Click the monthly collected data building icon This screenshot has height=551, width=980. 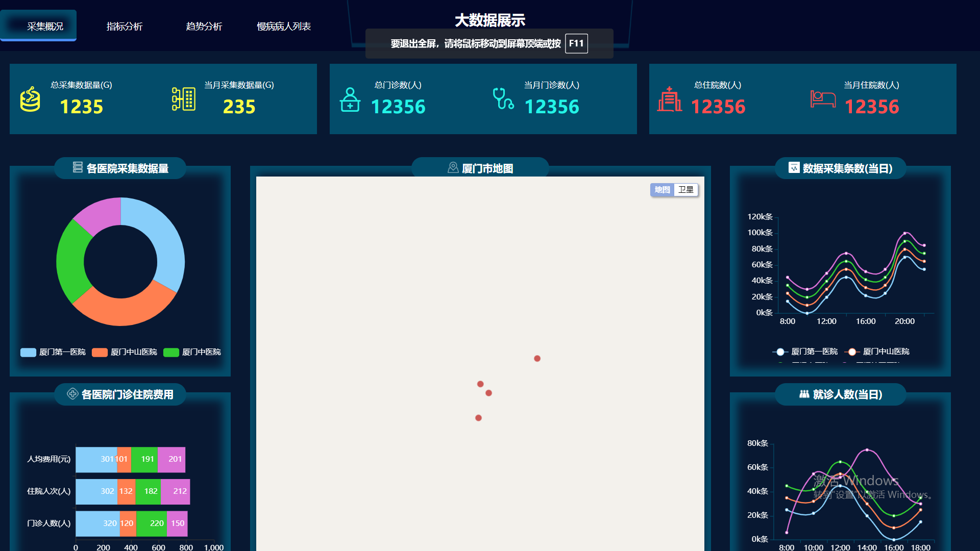pyautogui.click(x=184, y=99)
